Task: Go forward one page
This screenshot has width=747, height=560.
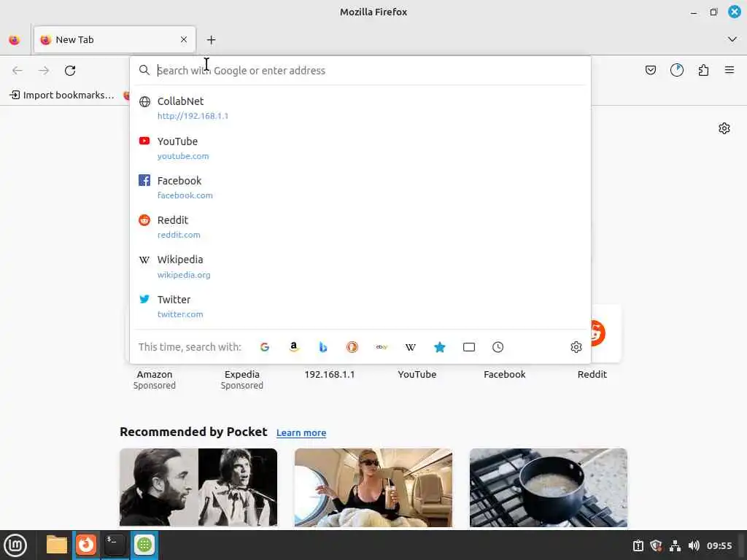Action: click(44, 71)
